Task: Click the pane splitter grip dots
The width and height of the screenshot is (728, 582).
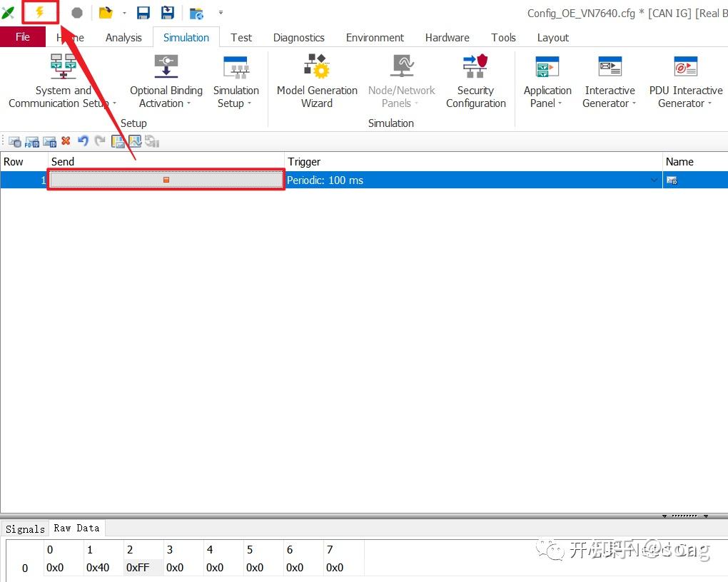Action: [685, 516]
